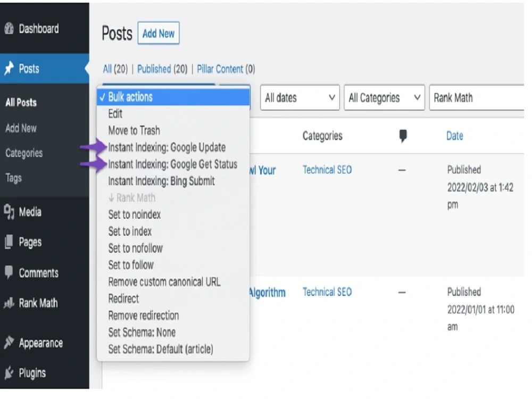Screen dimensions: 532x399
Task: Choose Move to Trash bulk action
Action: pyautogui.click(x=173, y=130)
